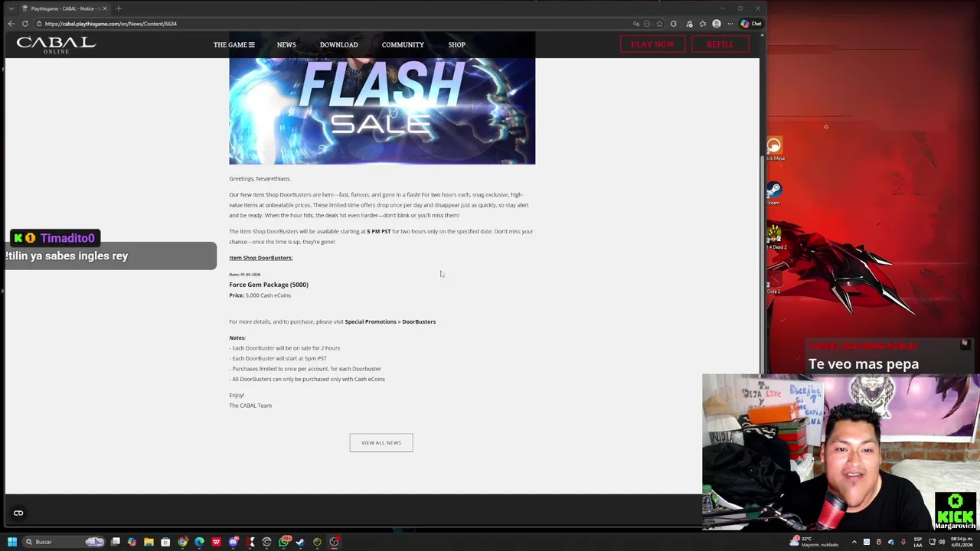Click the Item Shop DoorBusters heading

(x=260, y=258)
